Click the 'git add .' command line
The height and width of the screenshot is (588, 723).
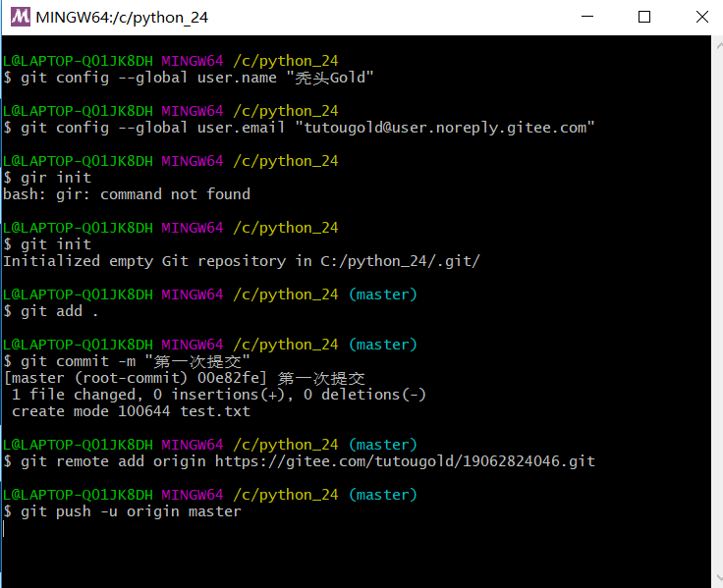(51, 311)
